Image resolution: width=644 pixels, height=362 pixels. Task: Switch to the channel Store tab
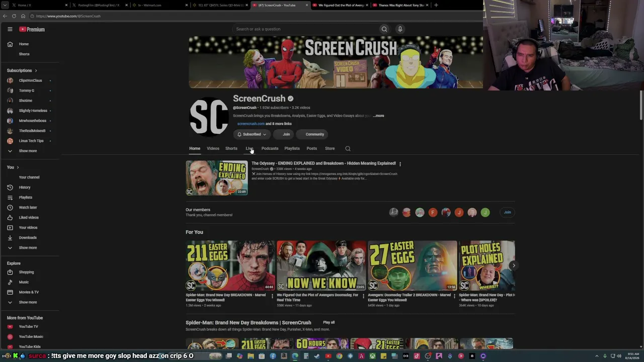click(x=330, y=148)
